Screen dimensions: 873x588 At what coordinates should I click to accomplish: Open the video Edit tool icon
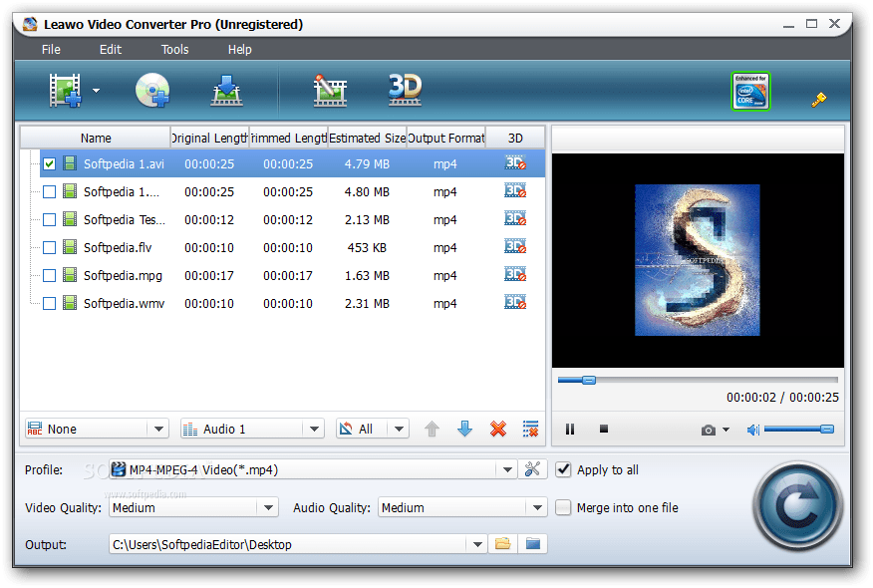[329, 89]
